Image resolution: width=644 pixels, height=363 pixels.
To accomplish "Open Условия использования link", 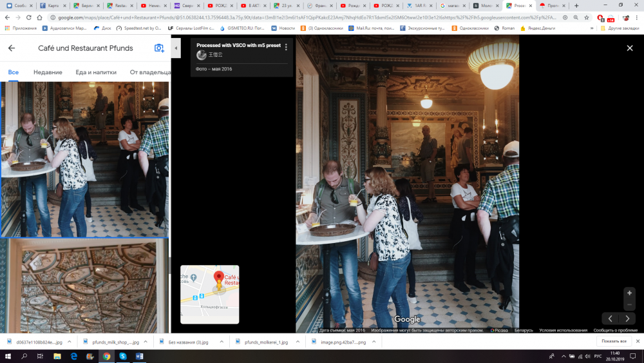I will (x=563, y=330).
